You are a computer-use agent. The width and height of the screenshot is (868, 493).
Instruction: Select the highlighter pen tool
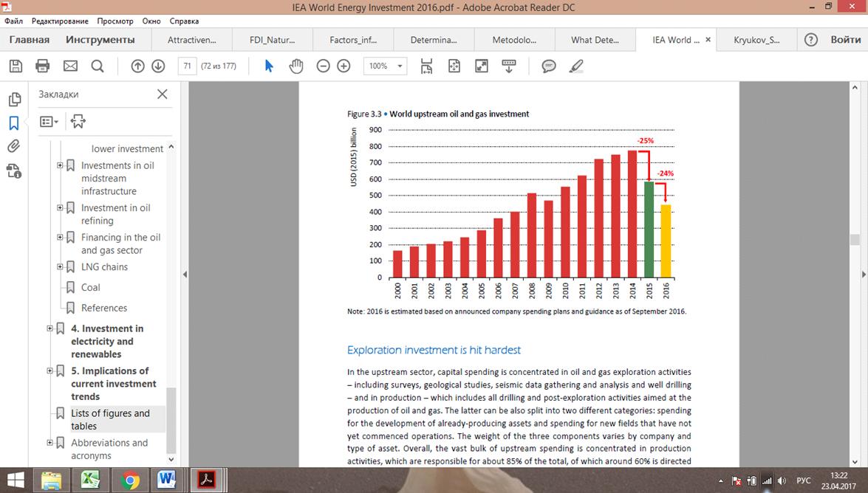[x=576, y=66]
